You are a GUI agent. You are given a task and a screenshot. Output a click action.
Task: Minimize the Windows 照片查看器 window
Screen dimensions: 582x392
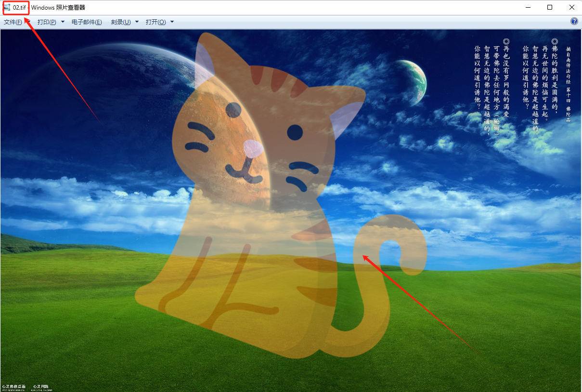(x=528, y=7)
